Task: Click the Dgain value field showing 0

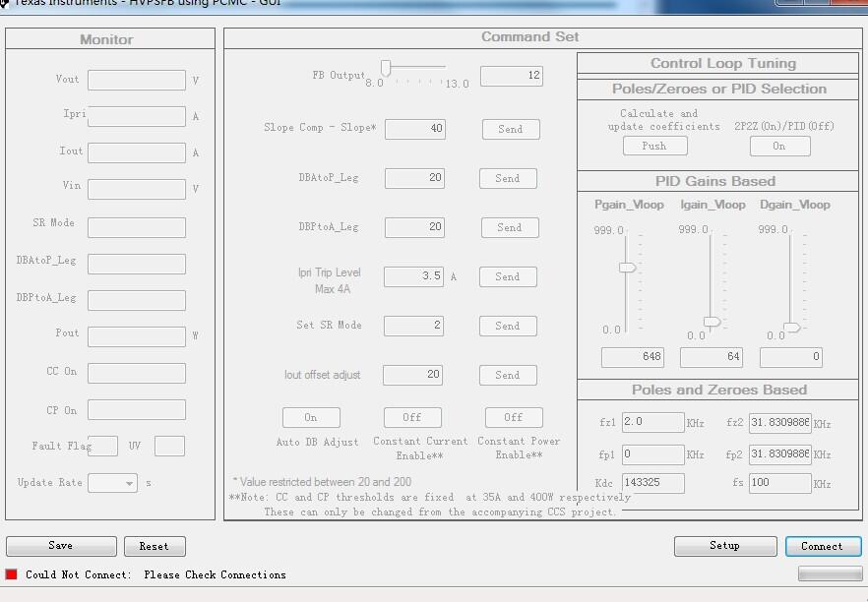Action: [791, 357]
